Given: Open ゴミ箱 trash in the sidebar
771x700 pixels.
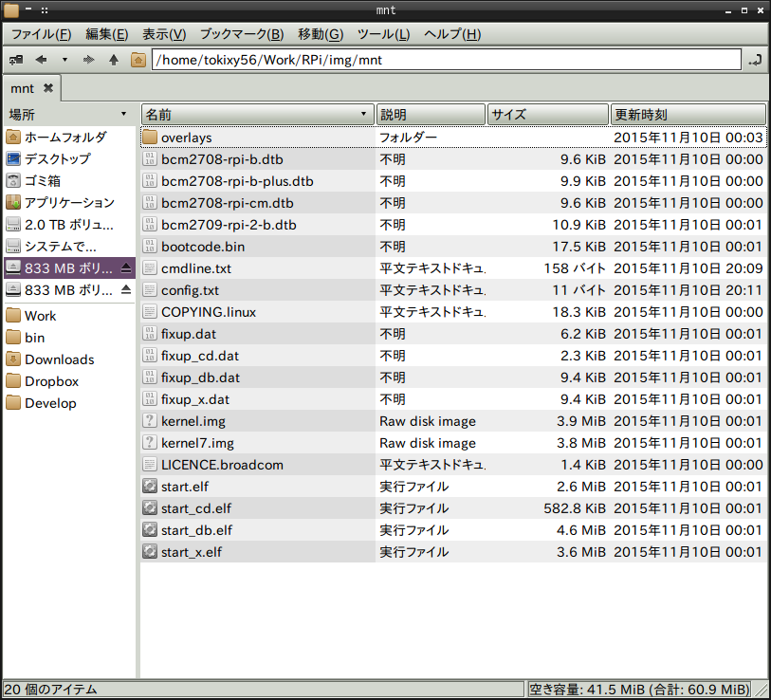Looking at the screenshot, I should [x=69, y=180].
